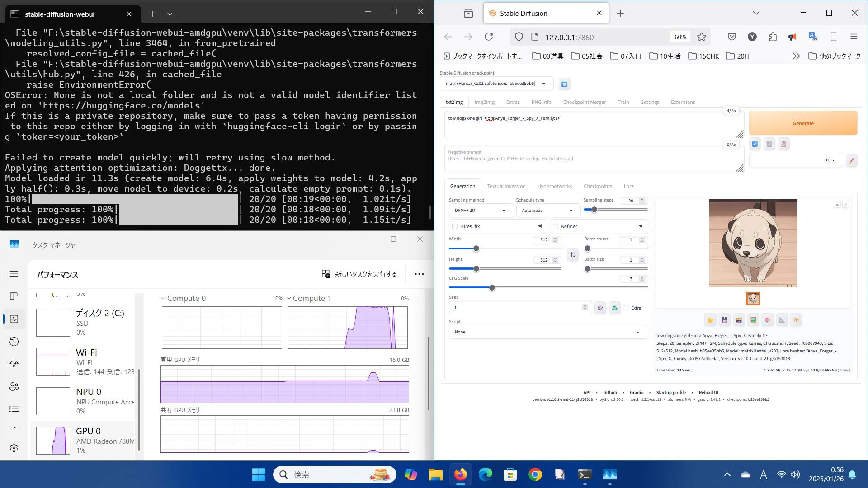
Task: Open the images output folder
Action: [x=710, y=320]
